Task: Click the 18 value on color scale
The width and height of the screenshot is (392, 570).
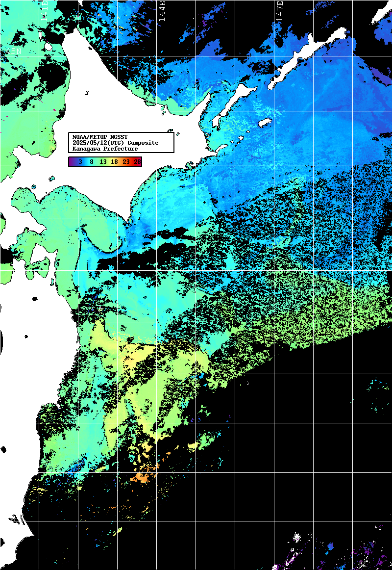Action: [114, 162]
